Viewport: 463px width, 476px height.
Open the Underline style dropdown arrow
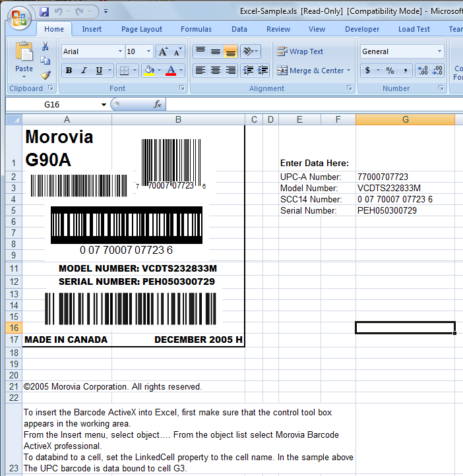(x=110, y=71)
